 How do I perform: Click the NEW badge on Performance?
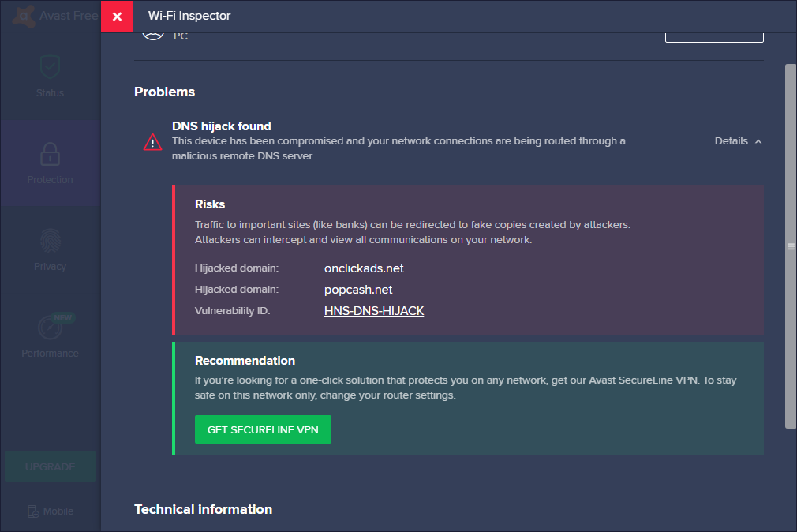pos(64,317)
